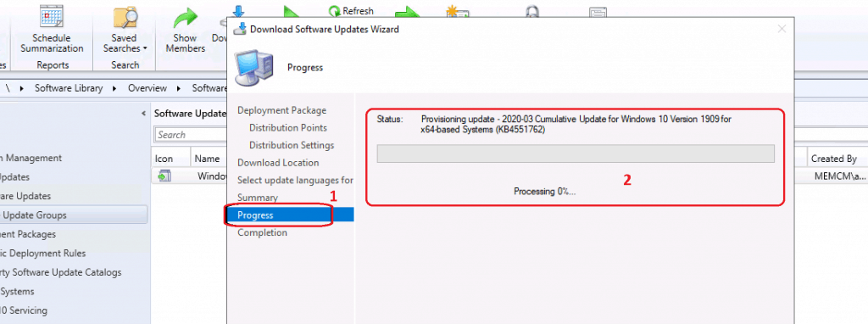Click the Search box in the console list
868x324 pixels.
[190, 135]
